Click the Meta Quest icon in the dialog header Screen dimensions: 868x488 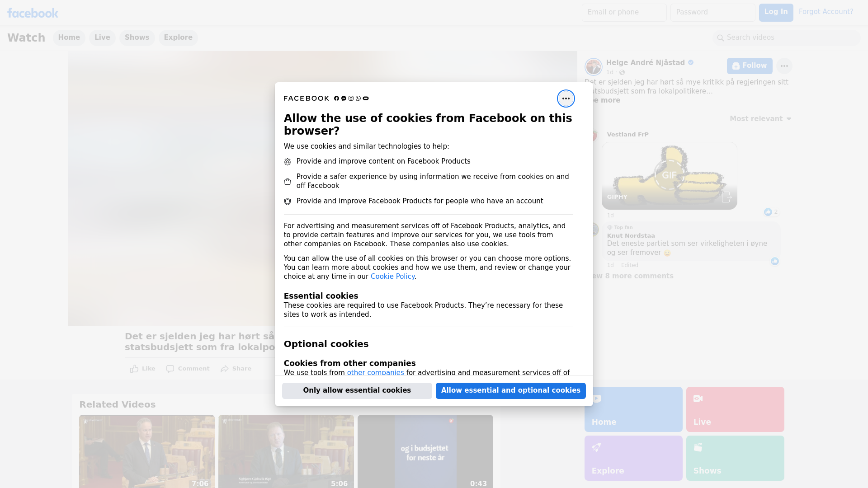[x=366, y=99]
